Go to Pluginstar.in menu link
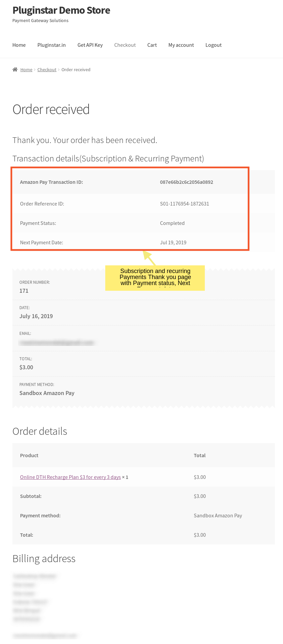283x644 pixels. [x=51, y=45]
